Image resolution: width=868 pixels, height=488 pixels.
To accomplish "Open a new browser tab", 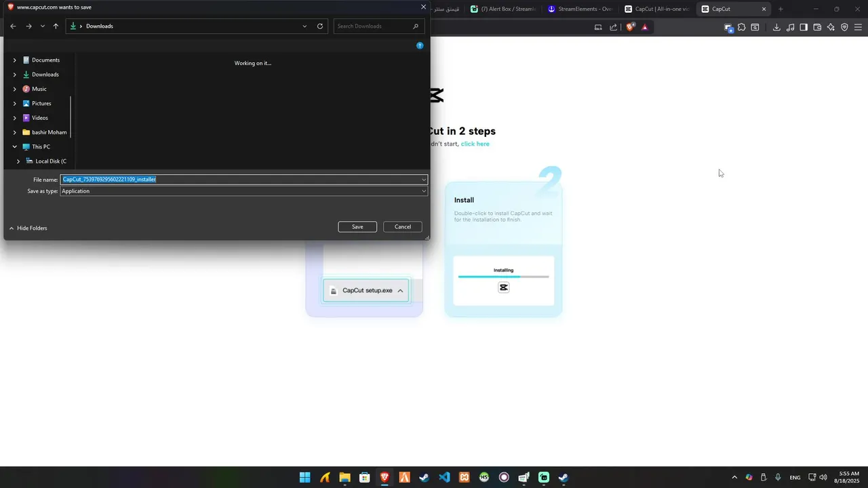I will pyautogui.click(x=781, y=9).
